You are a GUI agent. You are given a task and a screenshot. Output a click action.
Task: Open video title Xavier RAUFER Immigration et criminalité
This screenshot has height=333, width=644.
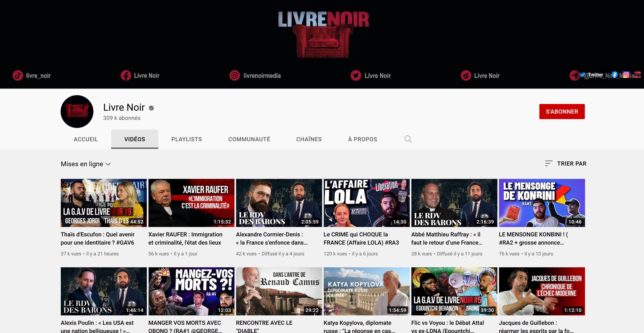pos(185,238)
